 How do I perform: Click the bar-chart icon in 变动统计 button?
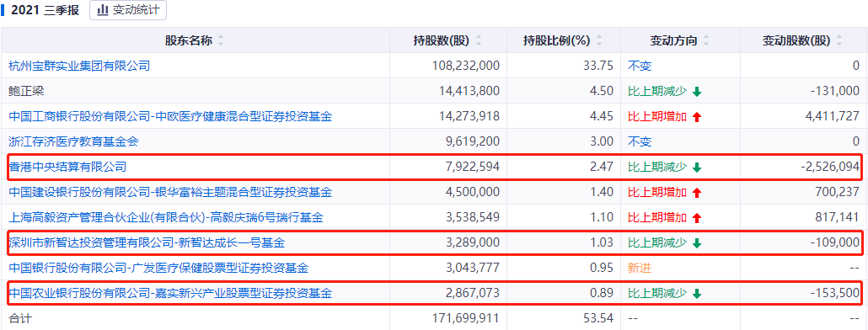click(103, 10)
